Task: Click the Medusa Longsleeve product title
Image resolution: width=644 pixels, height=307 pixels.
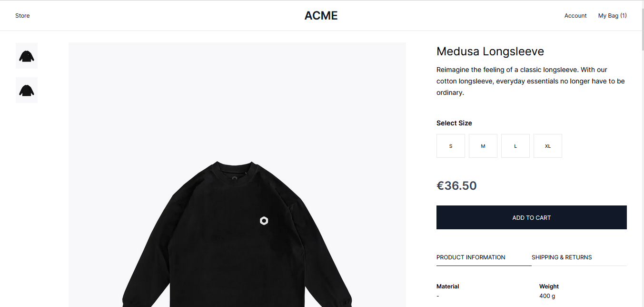Action: (x=490, y=51)
